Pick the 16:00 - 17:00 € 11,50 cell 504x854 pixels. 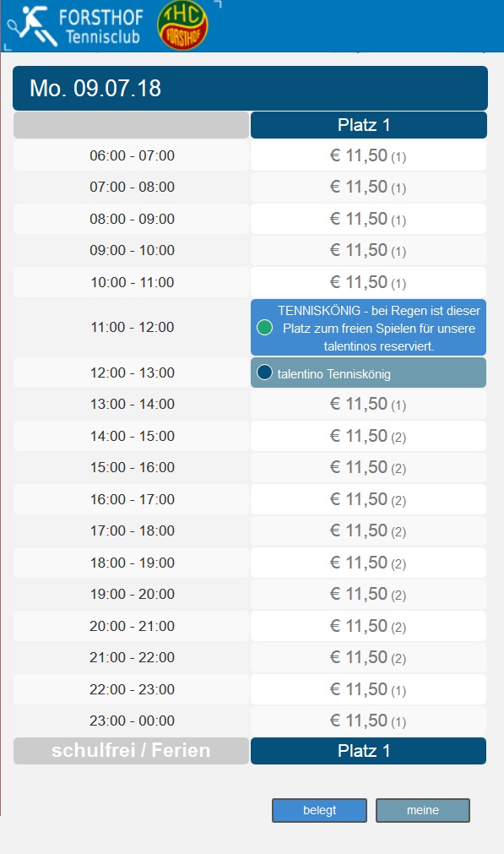pyautogui.click(x=368, y=499)
